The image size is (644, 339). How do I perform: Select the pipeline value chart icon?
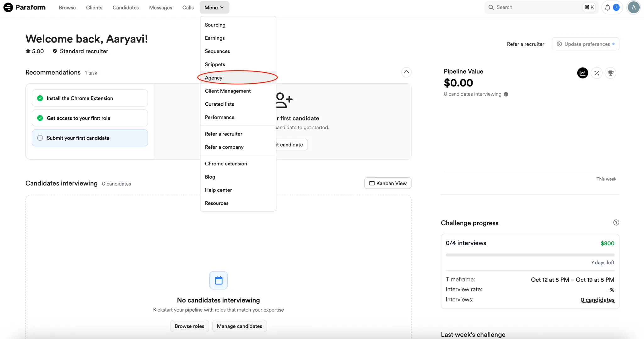[583, 73]
